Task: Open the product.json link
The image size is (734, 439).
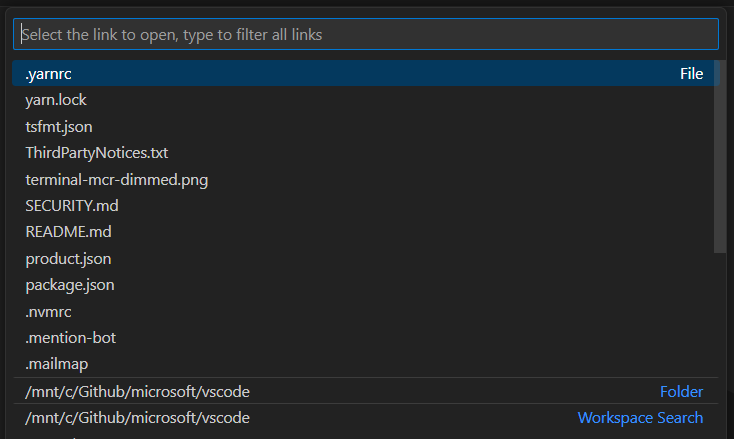Action: pos(68,258)
